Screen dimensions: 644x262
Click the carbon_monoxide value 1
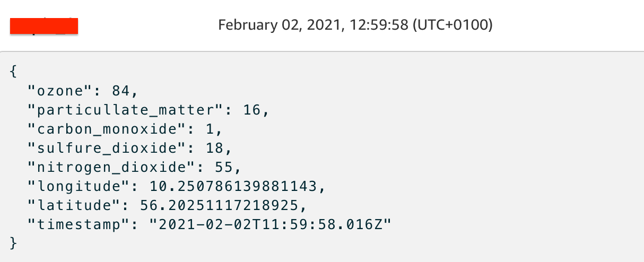(215, 129)
